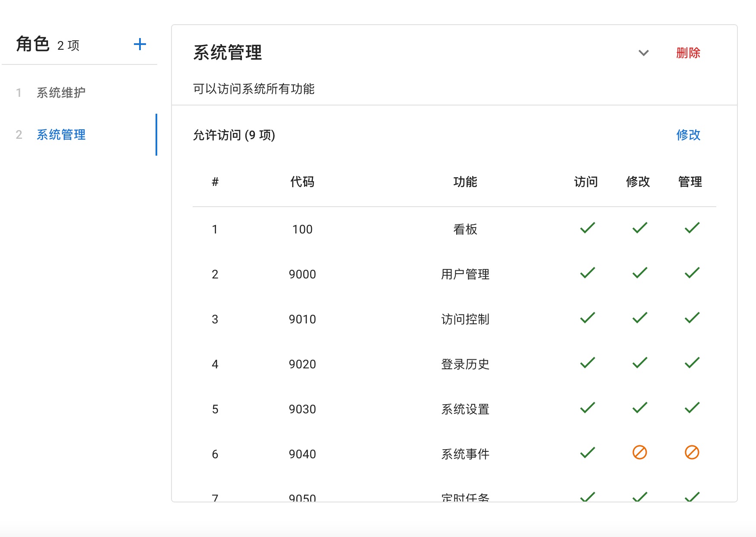Click 访问 checkmark in 看板 row
The width and height of the screenshot is (756, 537).
pos(588,228)
